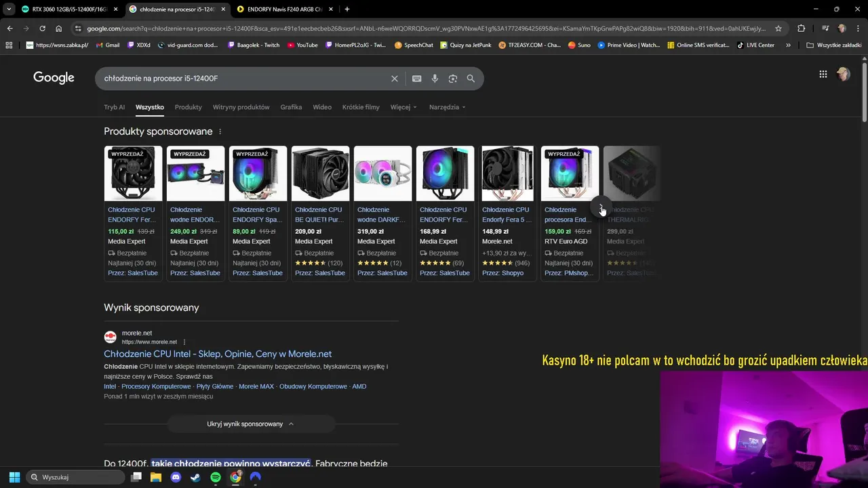This screenshot has width=868, height=488.
Task: Open the white DARKFLASH water cooler thumbnail
Action: (382, 174)
